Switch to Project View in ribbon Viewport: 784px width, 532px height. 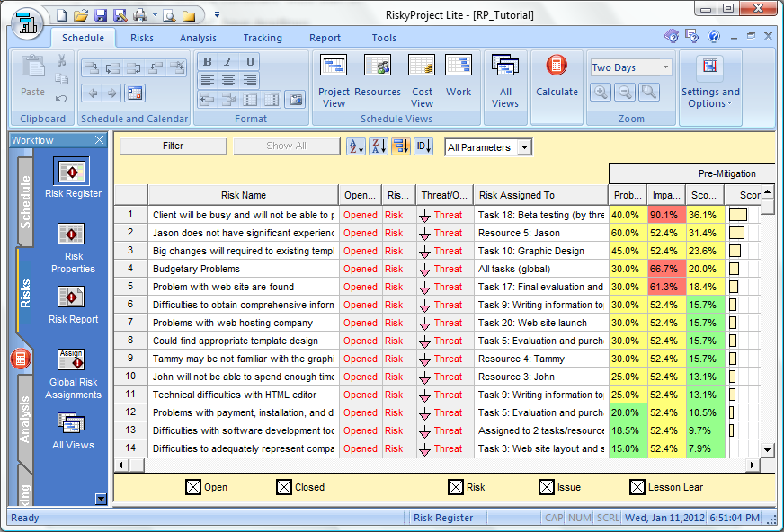pos(334,81)
